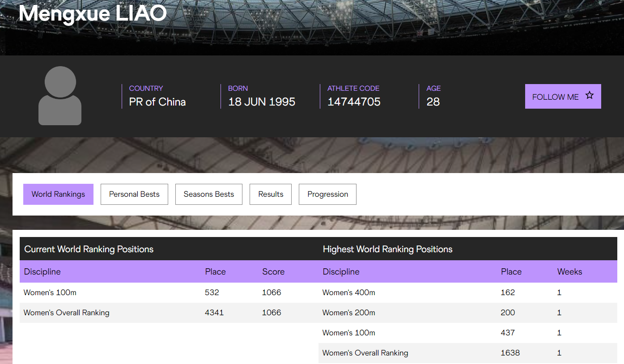
Task: View the Progression tab
Action: 327,194
